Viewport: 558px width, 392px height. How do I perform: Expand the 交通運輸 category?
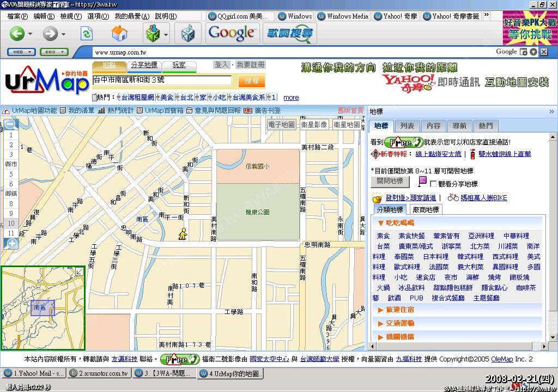click(400, 323)
